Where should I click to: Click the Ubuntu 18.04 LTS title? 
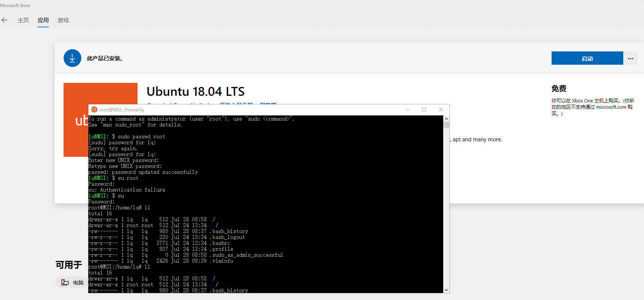pyautogui.click(x=196, y=91)
